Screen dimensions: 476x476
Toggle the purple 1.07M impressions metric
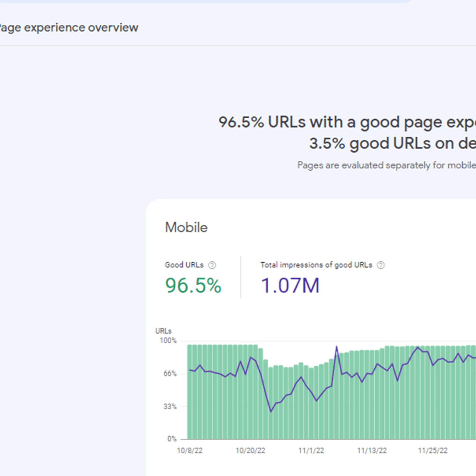(x=290, y=285)
